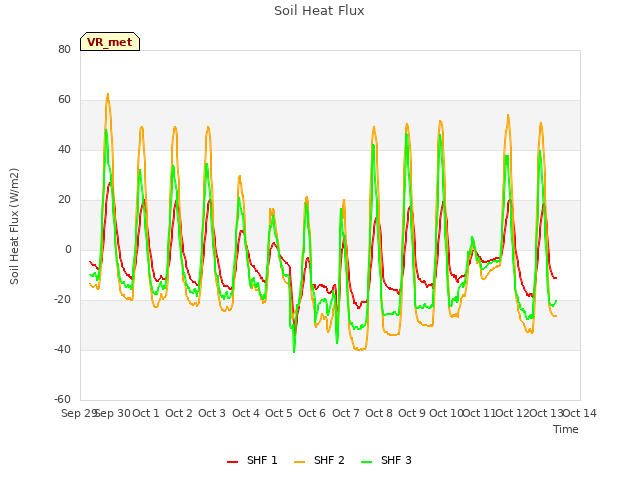Click the -60 y-axis tick label
Image resolution: width=640 pixels, height=480 pixels.
(62, 399)
